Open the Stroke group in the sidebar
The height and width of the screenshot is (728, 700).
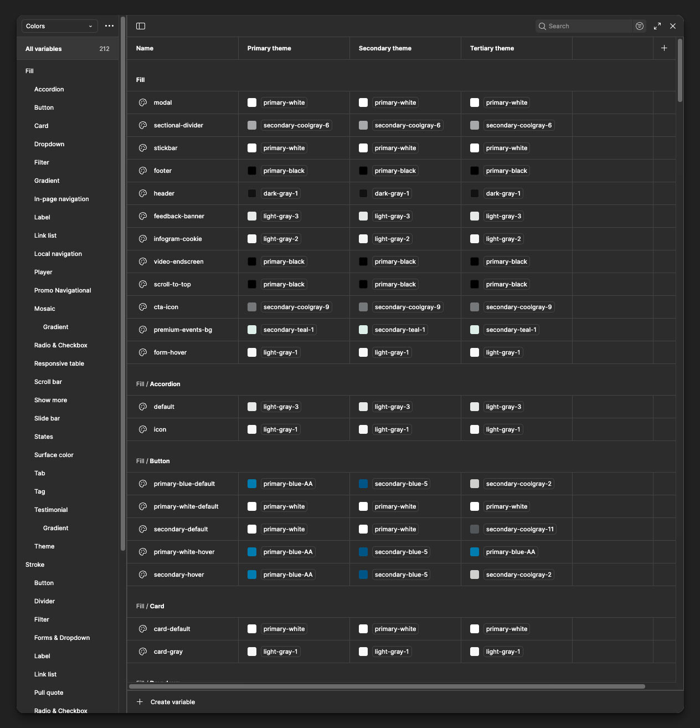tap(35, 565)
